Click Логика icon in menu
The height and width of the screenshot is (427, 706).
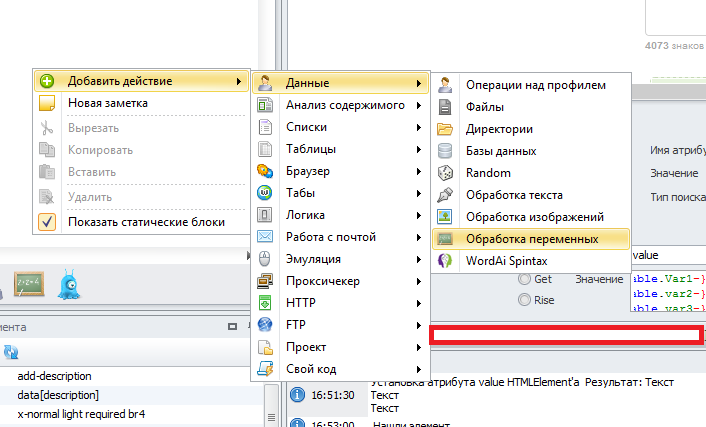point(265,215)
